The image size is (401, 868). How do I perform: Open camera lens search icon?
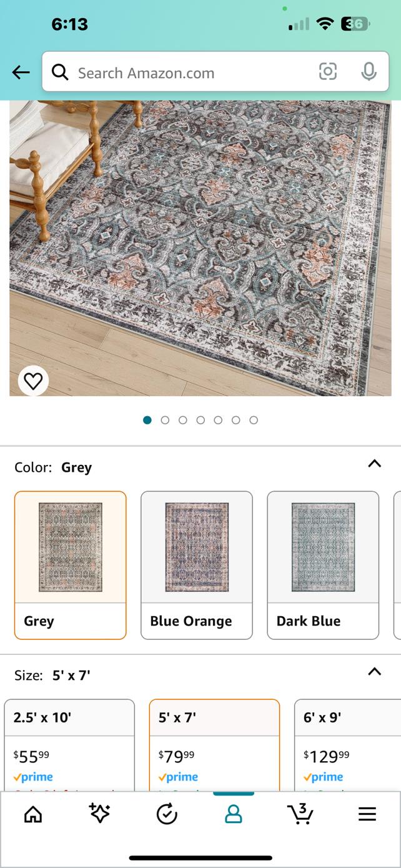click(x=328, y=72)
